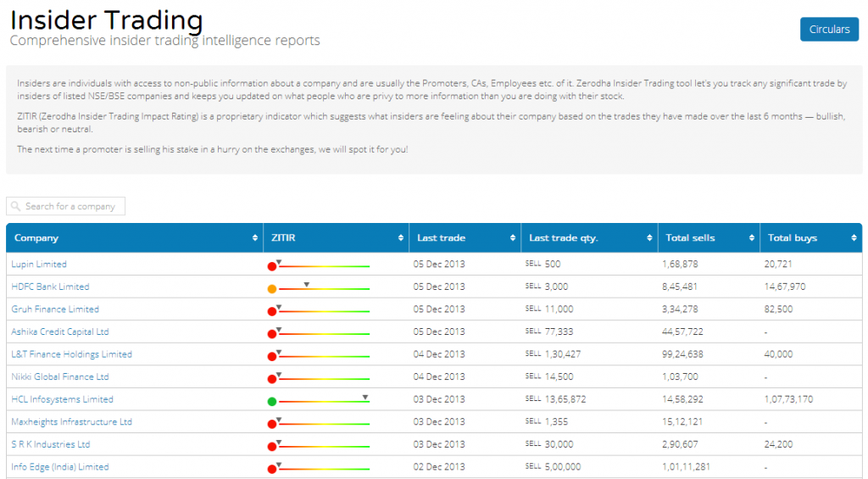The image size is (868, 479).
Task: Select 'SELL 13,65,872' quantity cell
Action: pos(555,399)
